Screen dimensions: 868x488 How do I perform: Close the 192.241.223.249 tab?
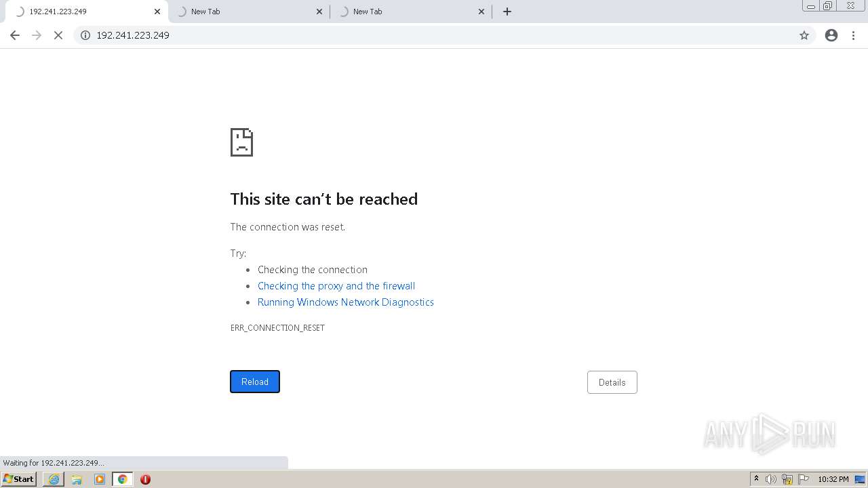pyautogui.click(x=157, y=12)
